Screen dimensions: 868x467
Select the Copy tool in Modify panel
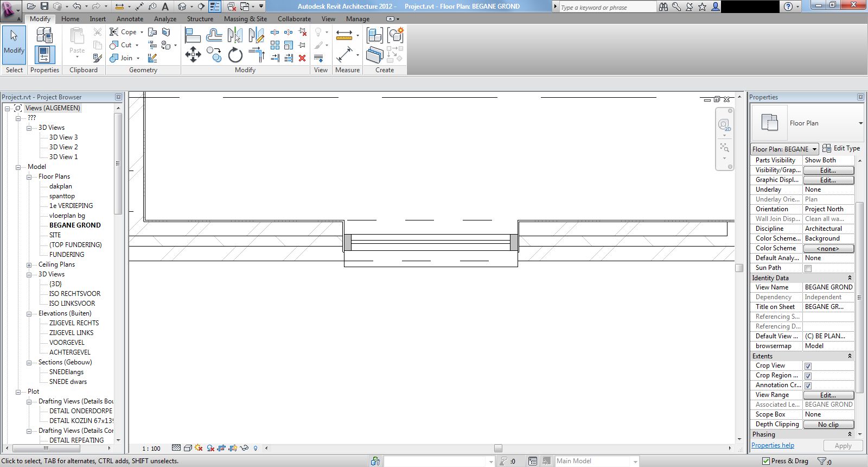214,55
